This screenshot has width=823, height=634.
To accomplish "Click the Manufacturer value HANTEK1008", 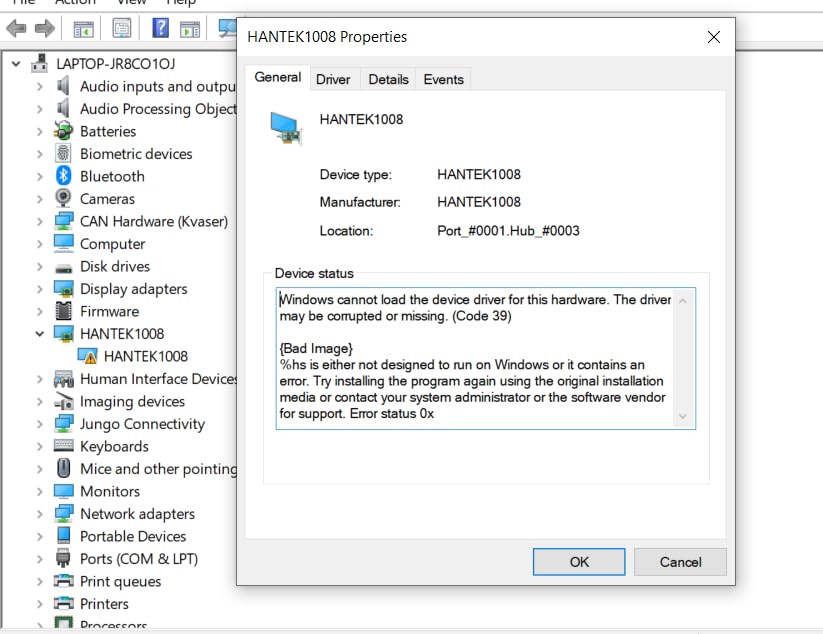I will 479,202.
